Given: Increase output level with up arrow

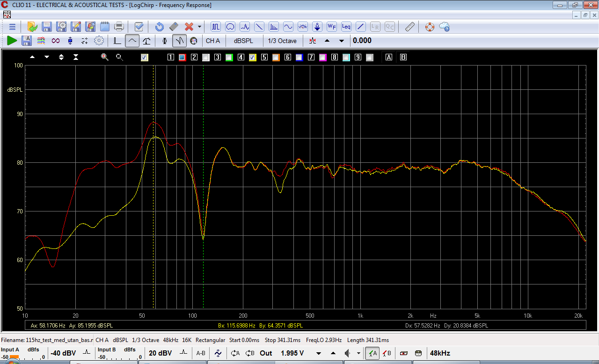Looking at the screenshot, I should pyautogui.click(x=333, y=353).
